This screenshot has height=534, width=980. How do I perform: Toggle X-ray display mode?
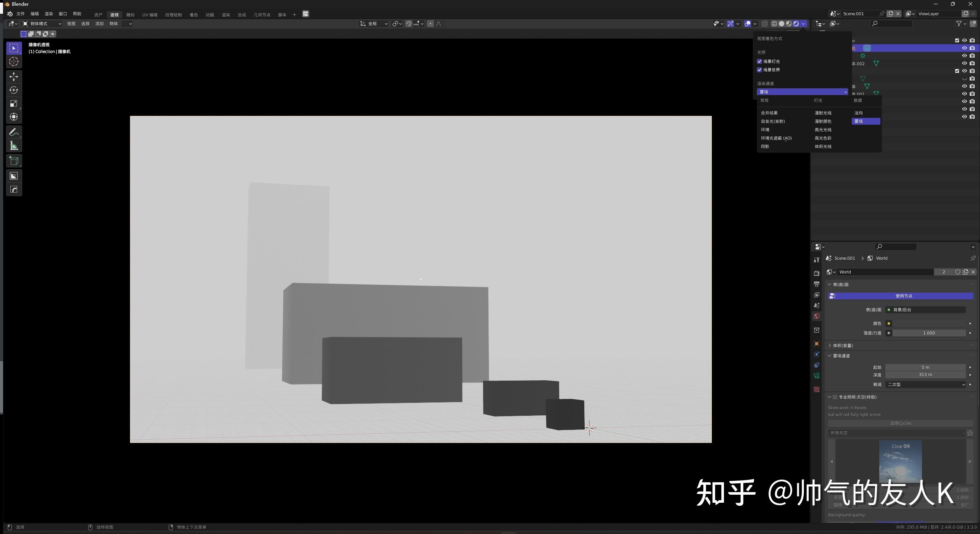[764, 24]
